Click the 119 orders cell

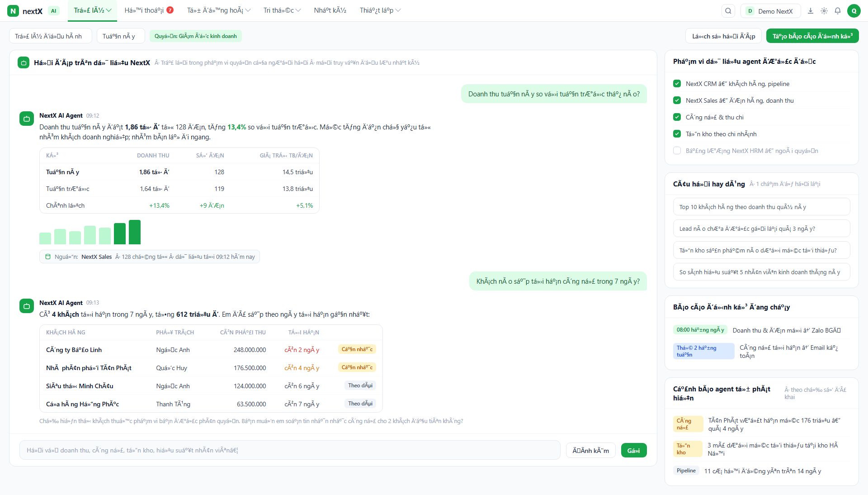pyautogui.click(x=219, y=189)
